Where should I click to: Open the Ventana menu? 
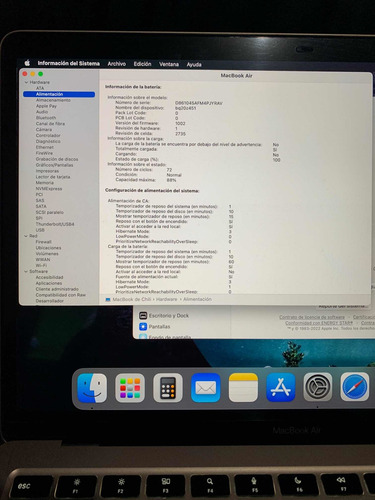169,64
